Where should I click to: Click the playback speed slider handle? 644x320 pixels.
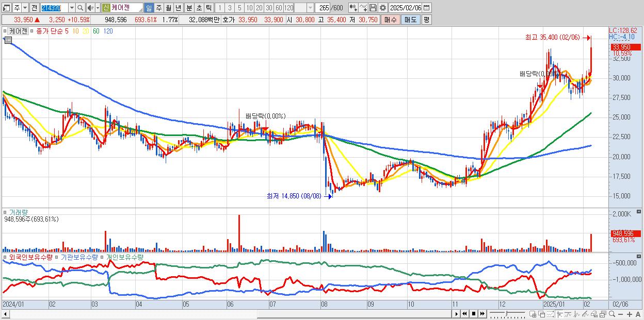click(506, 313)
